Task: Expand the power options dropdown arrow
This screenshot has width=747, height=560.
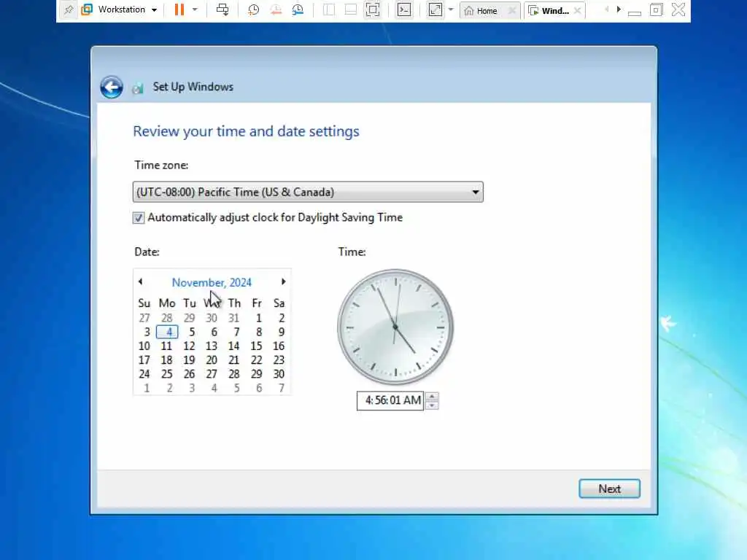Action: [195, 9]
